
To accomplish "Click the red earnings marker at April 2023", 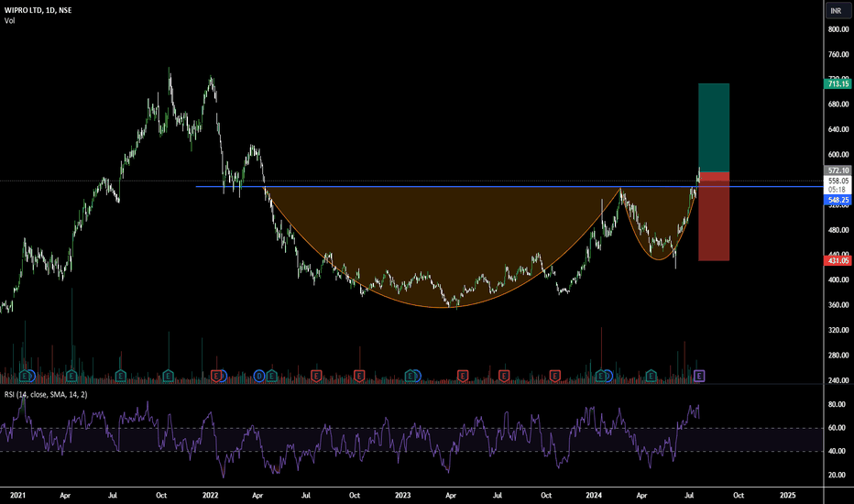I will (x=463, y=376).
